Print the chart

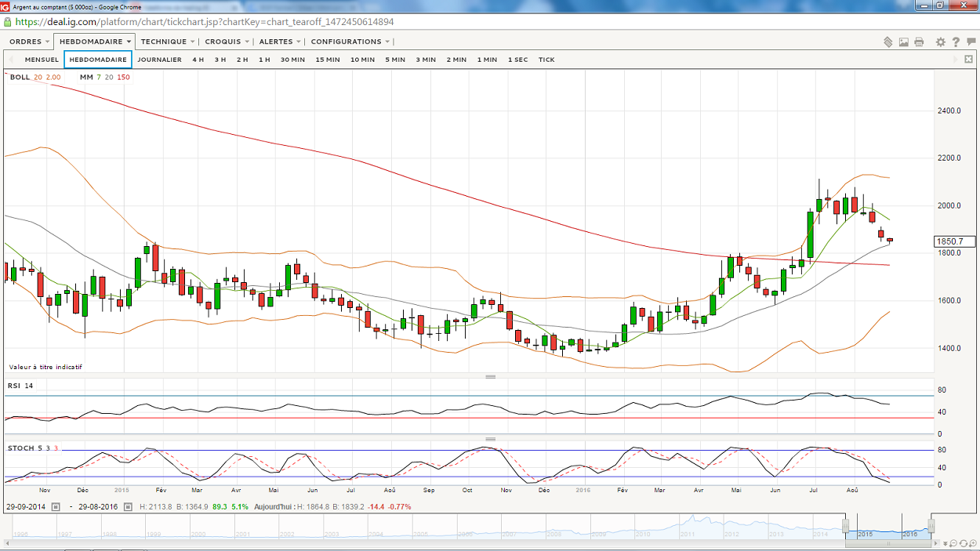(919, 42)
